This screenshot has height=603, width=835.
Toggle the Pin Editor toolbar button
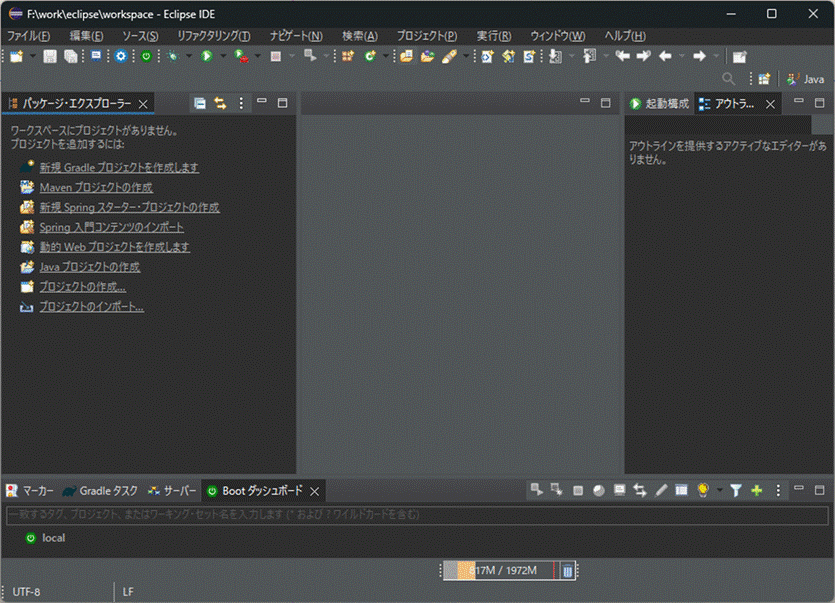739,56
